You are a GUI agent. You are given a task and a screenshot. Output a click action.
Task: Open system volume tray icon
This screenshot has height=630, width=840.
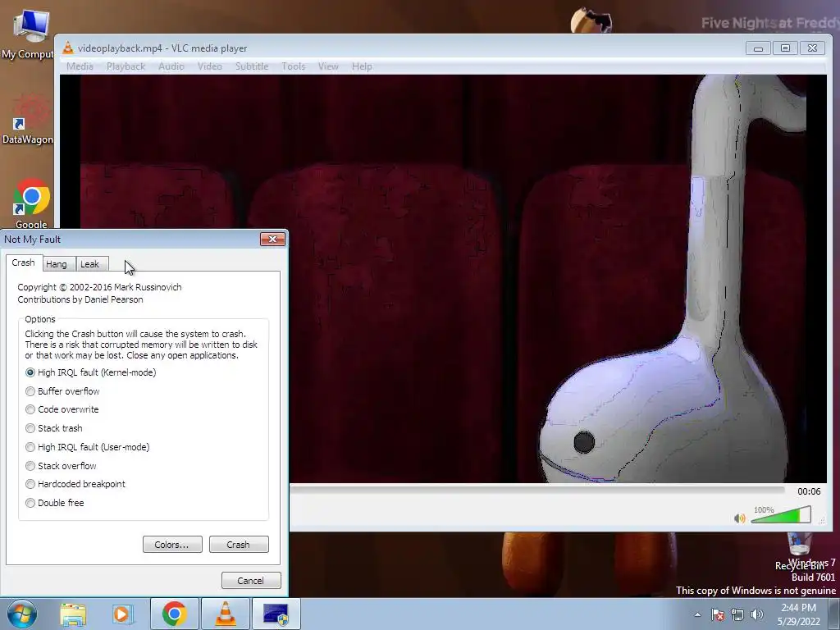click(x=757, y=614)
